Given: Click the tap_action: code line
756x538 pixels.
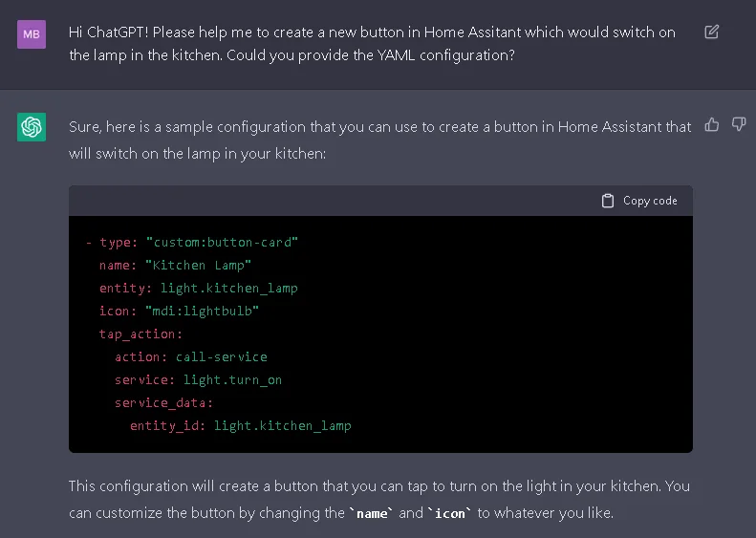Looking at the screenshot, I should 140,334.
